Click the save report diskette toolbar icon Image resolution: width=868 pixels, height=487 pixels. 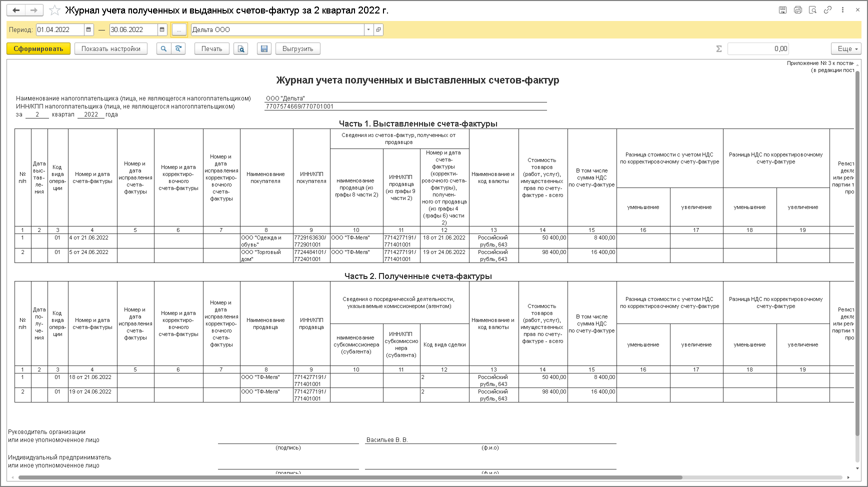click(264, 48)
